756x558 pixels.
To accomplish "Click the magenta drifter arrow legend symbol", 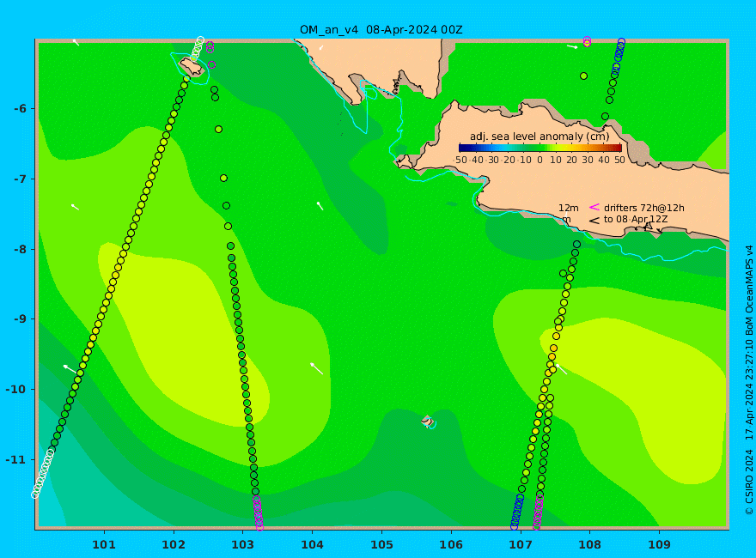I will pos(594,207).
